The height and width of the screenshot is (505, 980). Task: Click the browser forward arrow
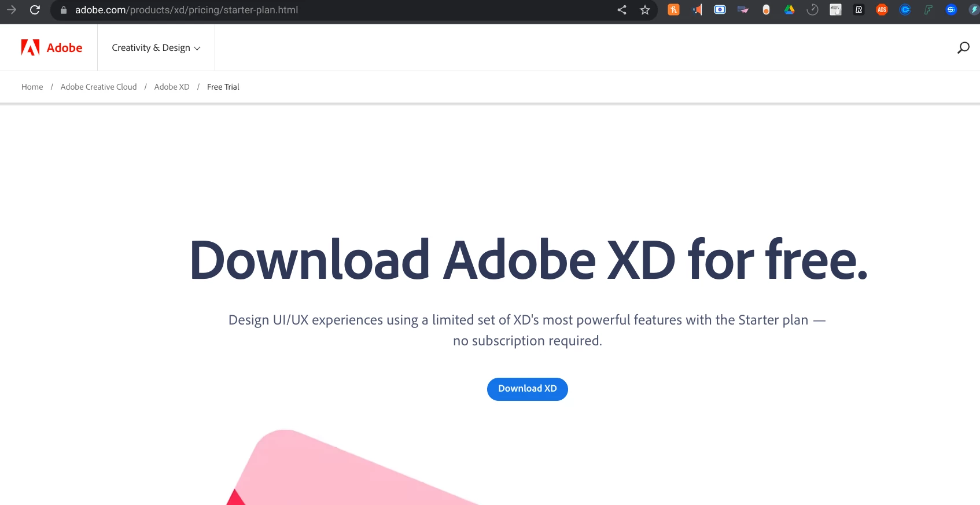12,10
